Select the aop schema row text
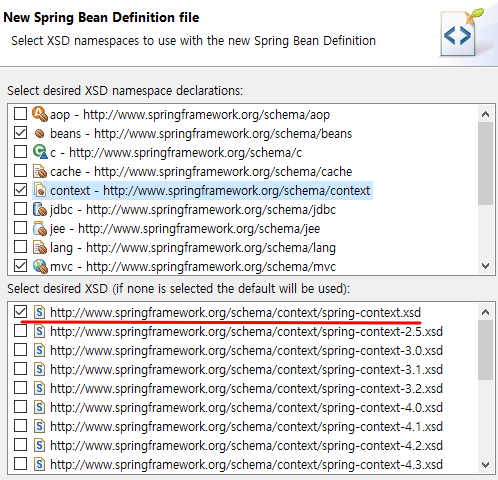The height and width of the screenshot is (480, 498). (190, 114)
